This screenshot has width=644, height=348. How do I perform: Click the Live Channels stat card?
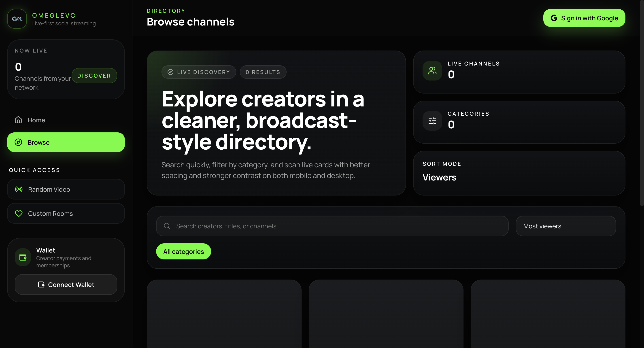tap(519, 72)
